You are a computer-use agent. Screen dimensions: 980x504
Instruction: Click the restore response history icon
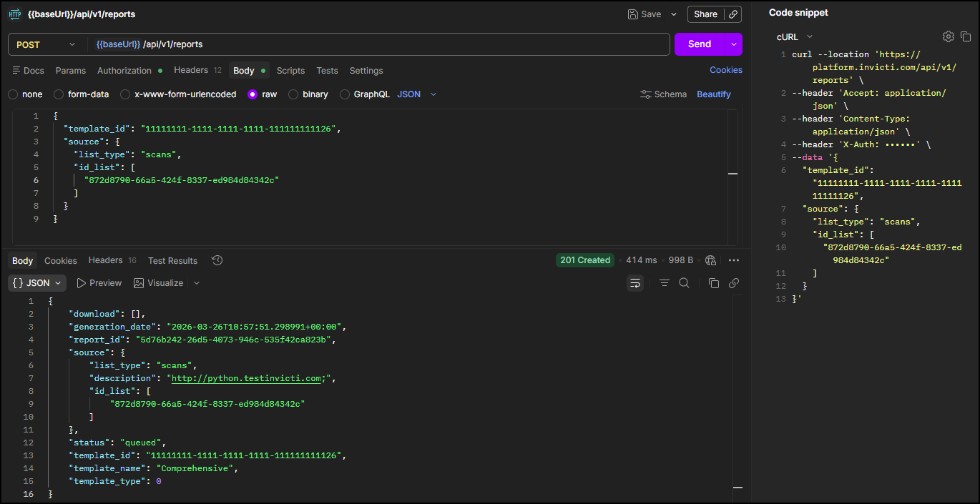(x=217, y=260)
